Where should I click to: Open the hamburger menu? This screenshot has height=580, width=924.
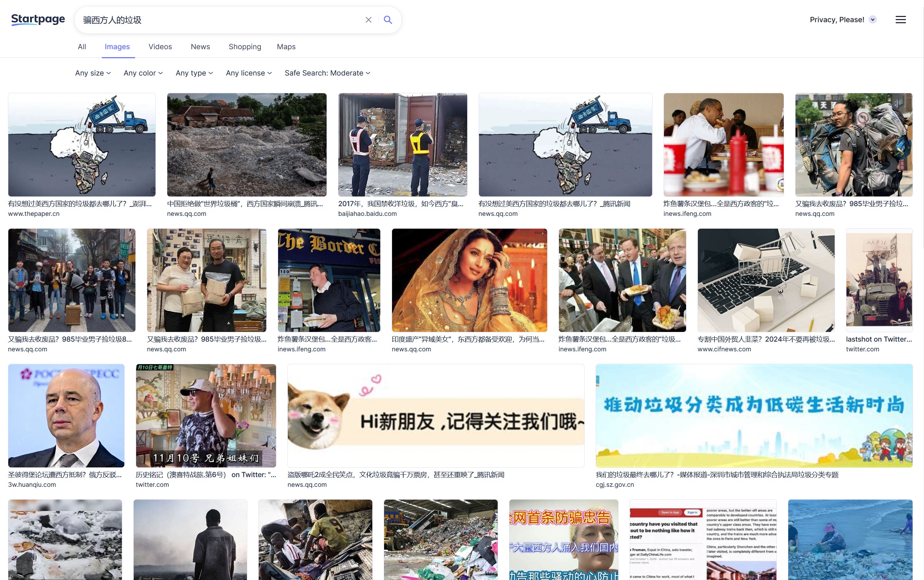900,19
